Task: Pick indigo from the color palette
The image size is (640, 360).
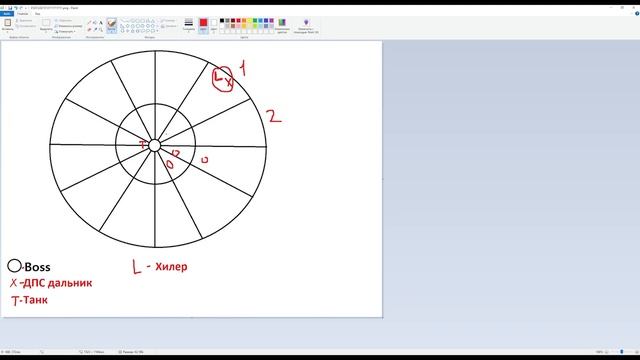Action: coord(266,20)
